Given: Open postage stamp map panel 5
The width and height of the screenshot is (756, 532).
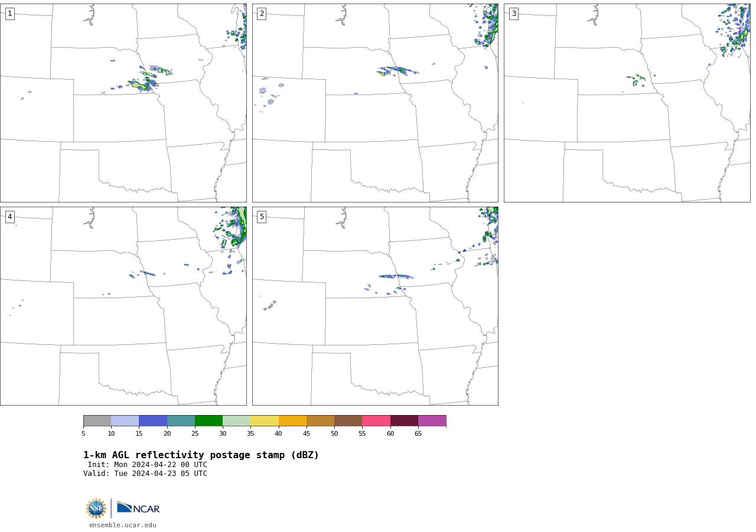Looking at the screenshot, I should tap(375, 306).
